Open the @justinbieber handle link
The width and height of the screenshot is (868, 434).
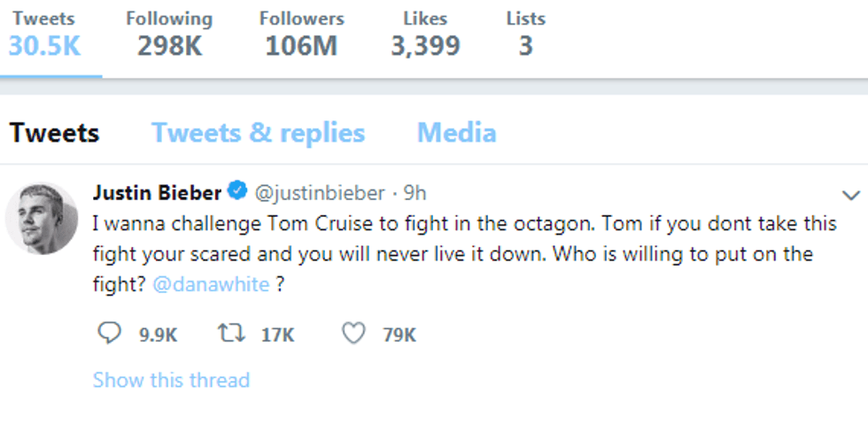click(x=320, y=192)
